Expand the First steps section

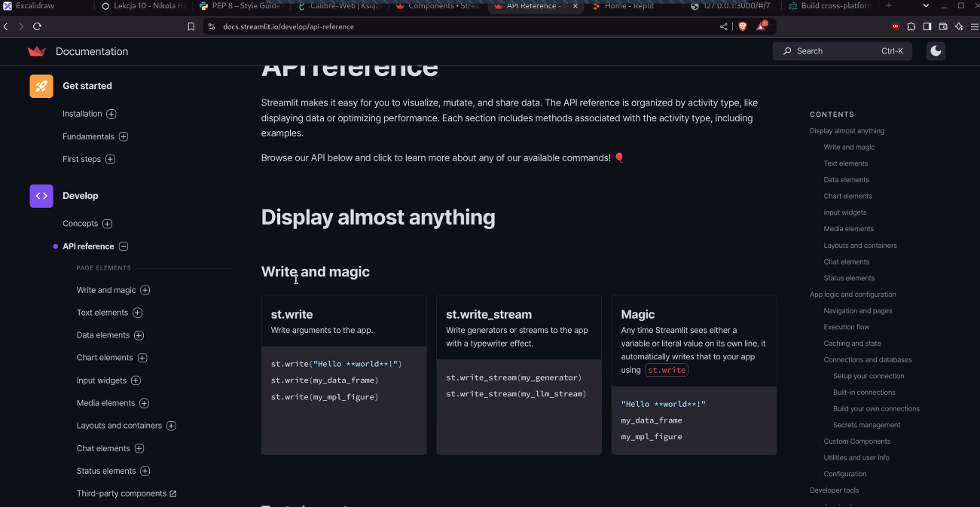pos(110,159)
